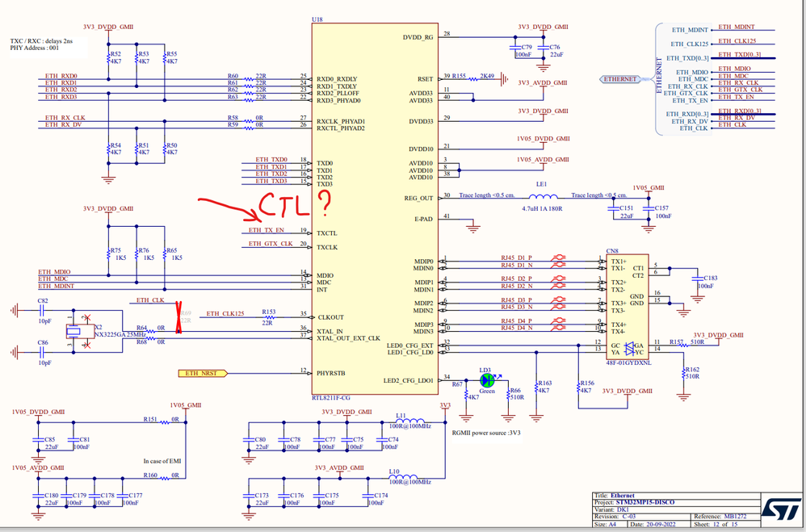Click the ETH_TX_EN net at pin 19

[x=267, y=230]
